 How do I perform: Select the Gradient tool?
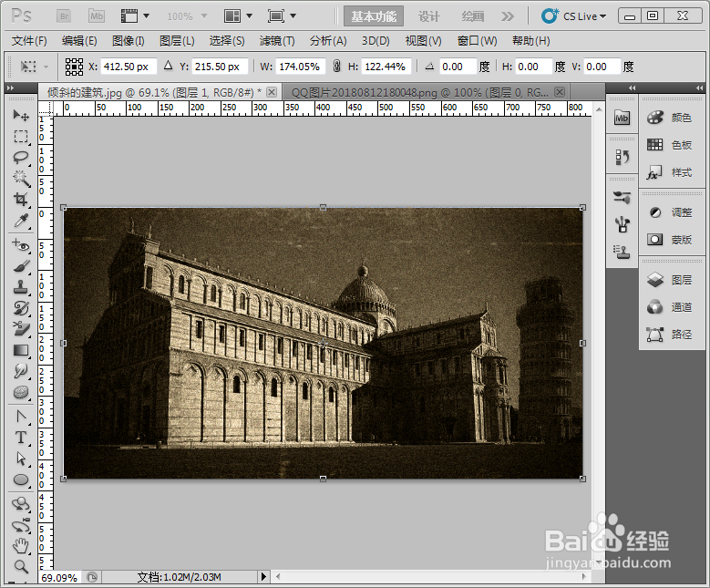coord(21,350)
